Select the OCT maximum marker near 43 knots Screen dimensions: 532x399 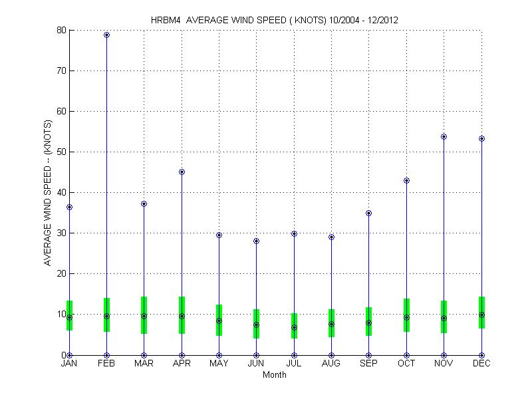click(x=406, y=180)
